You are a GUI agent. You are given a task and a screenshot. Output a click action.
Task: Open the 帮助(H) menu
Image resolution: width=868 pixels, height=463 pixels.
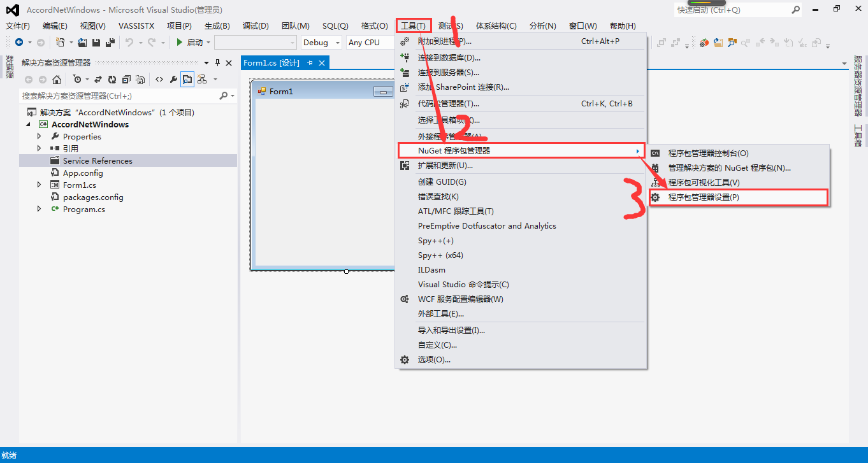[x=623, y=26]
